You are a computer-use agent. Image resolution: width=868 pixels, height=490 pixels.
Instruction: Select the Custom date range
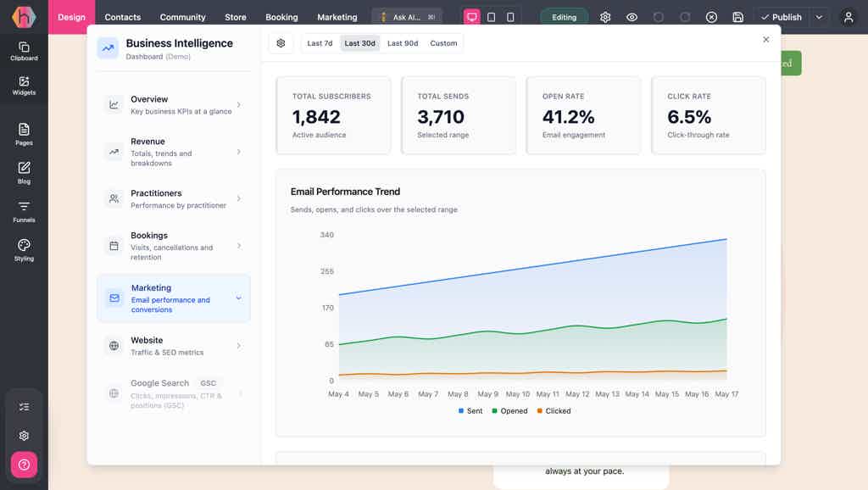[x=443, y=43]
